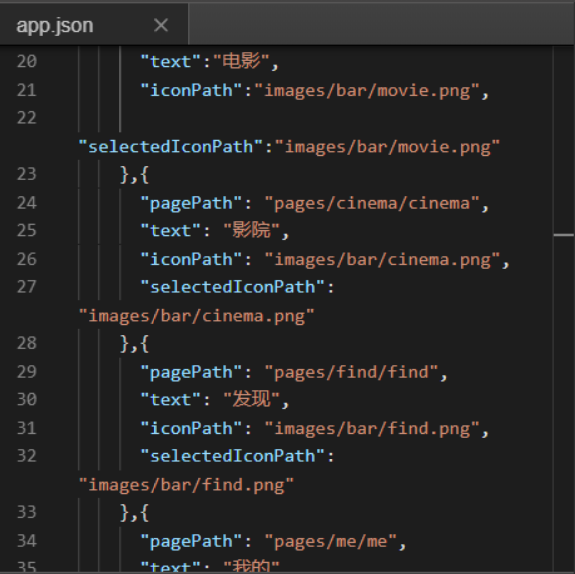
Task: Click the "selectedIconPath" key on line 32
Action: [233, 456]
